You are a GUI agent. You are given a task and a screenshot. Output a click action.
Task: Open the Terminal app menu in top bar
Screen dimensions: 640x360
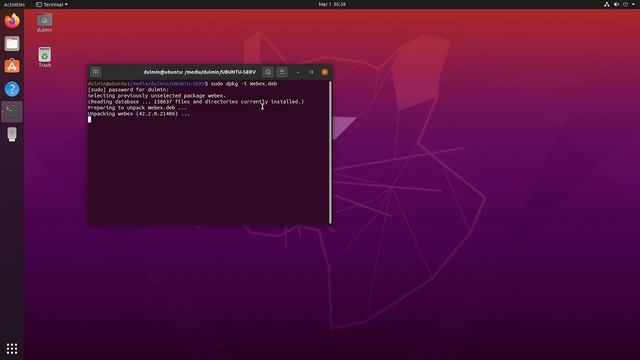tap(52, 4)
